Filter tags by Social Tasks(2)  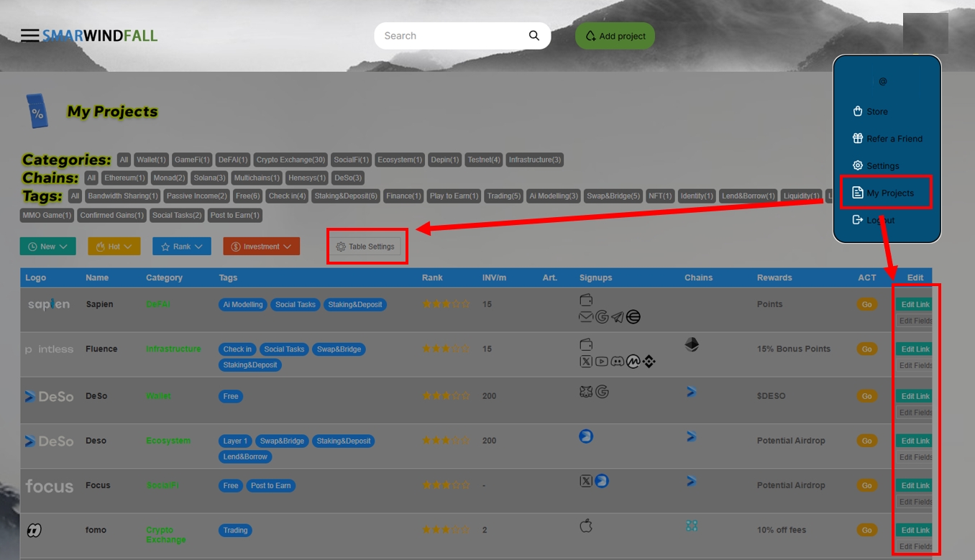(x=178, y=215)
